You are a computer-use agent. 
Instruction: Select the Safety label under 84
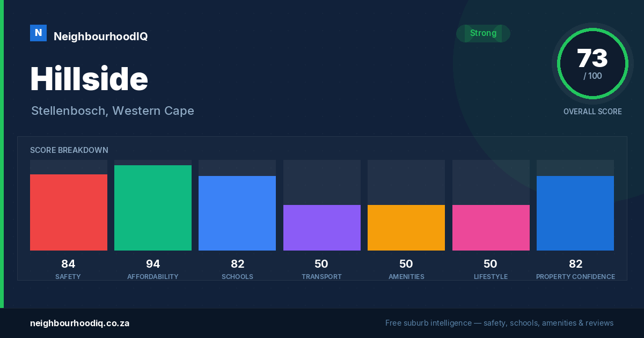68,277
